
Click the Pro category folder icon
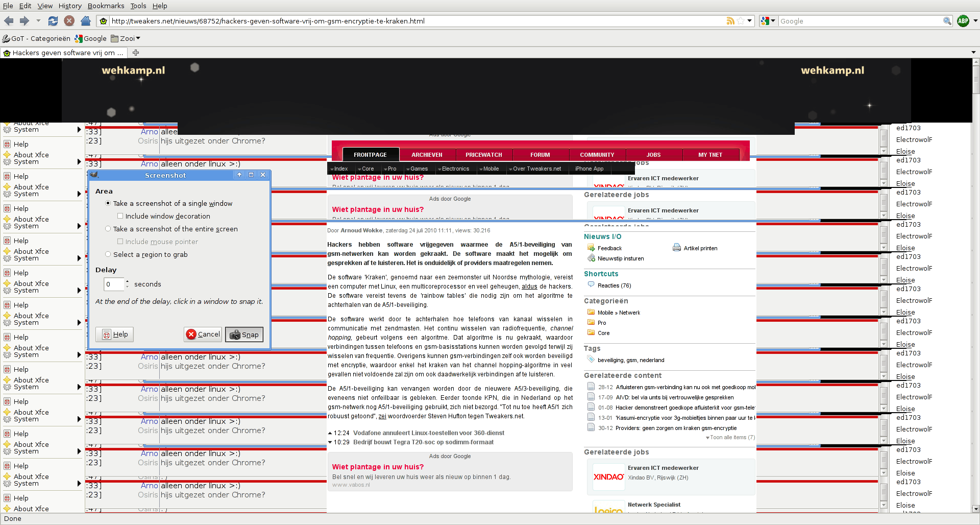coord(591,322)
